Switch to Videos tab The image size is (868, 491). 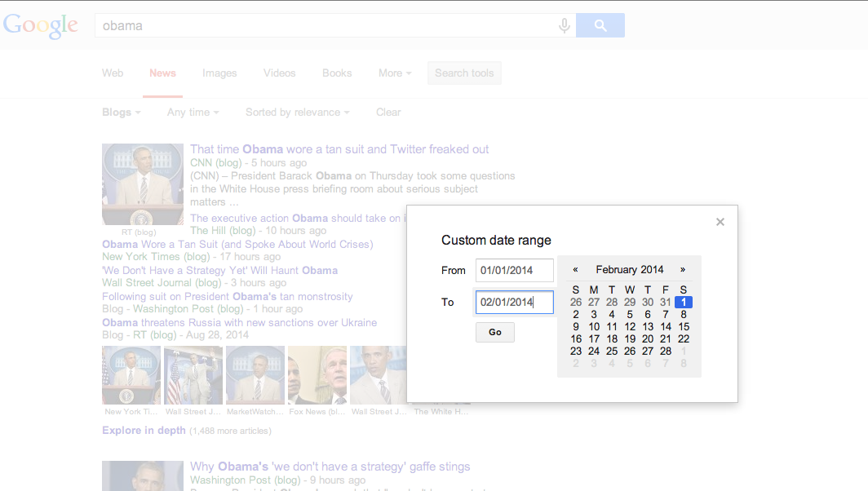279,73
